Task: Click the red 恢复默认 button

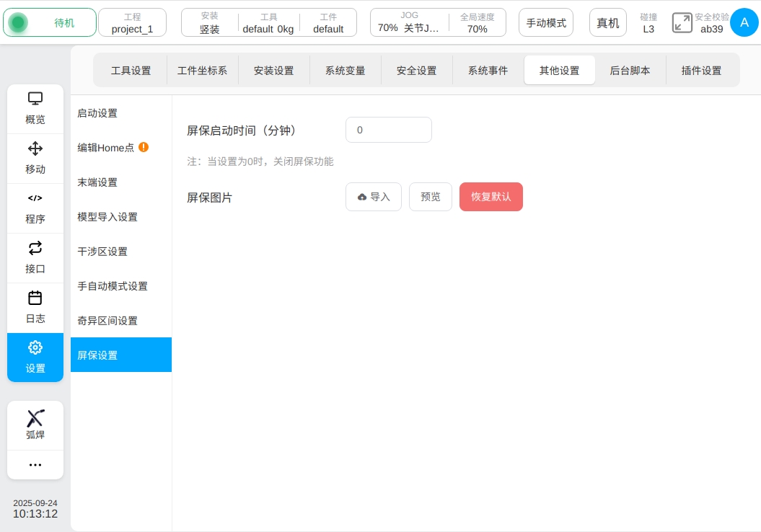Action: (491, 197)
